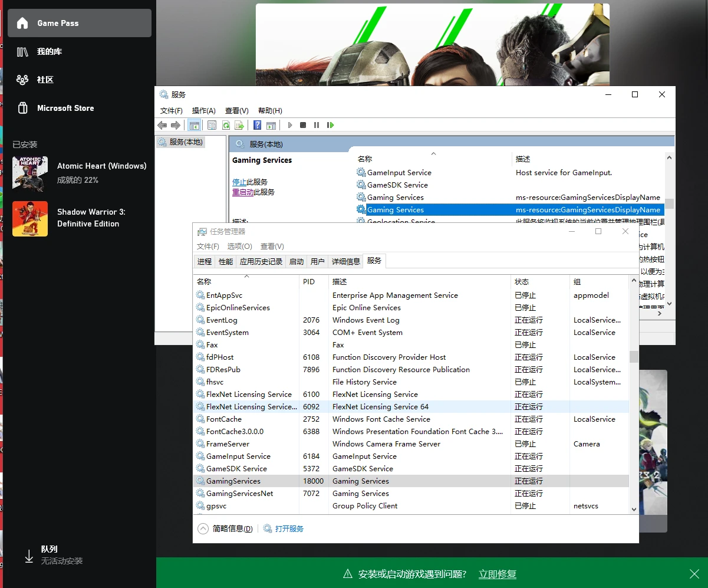Screen dimensions: 708x588
Task: Open 文件(F) menu in Task Manager
Action: 208,246
